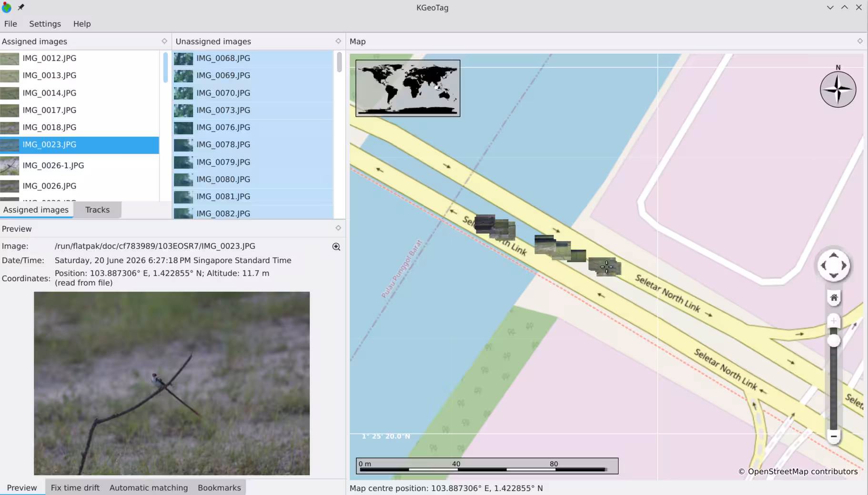
Task: Click the IMG_0068.JPG thumbnail
Action: coord(183,59)
